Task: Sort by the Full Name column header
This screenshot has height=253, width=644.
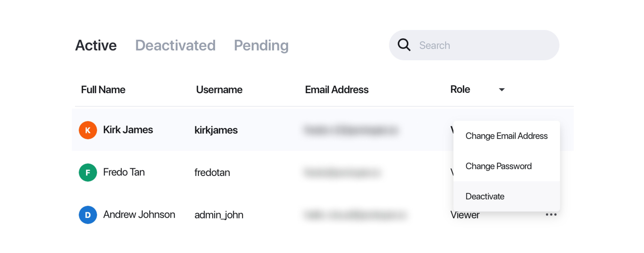Action: coord(103,90)
